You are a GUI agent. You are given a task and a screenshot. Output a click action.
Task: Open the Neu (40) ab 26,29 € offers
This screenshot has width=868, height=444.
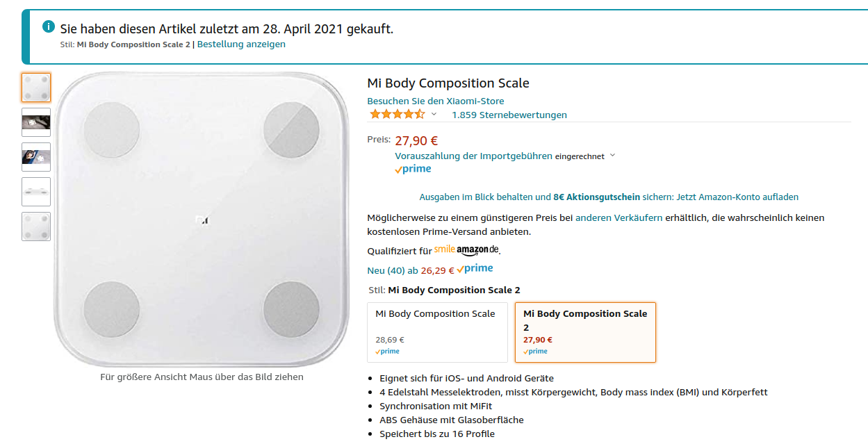point(410,270)
